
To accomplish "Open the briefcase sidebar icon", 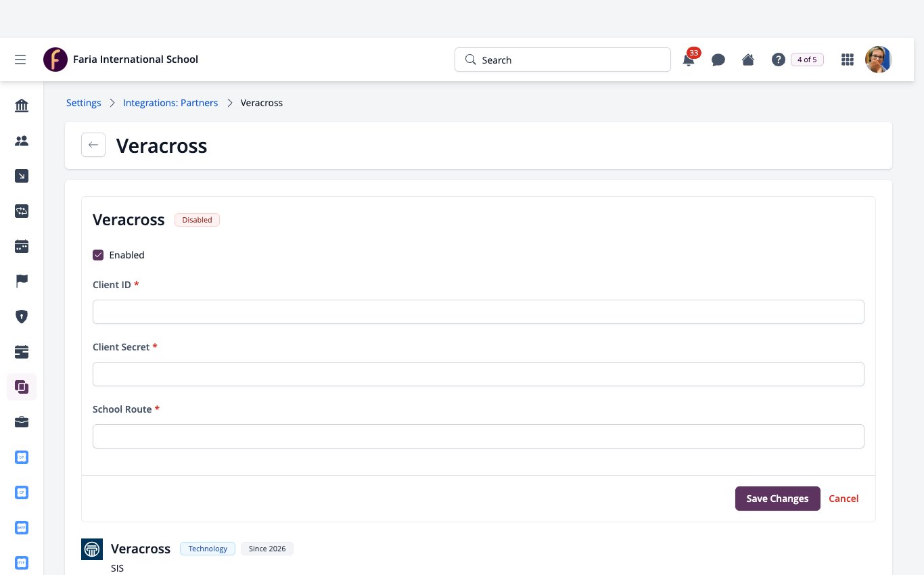I will [22, 422].
